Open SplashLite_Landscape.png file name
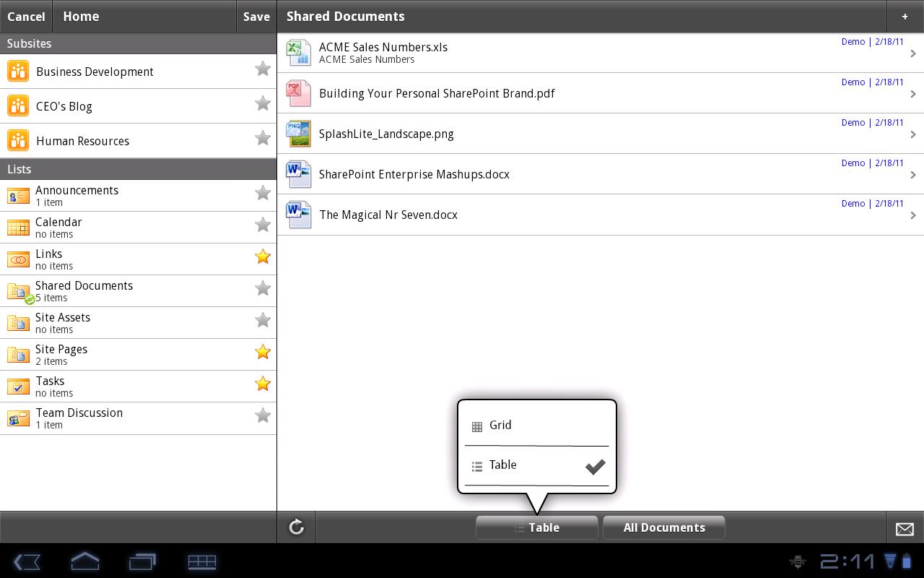 pyautogui.click(x=386, y=134)
